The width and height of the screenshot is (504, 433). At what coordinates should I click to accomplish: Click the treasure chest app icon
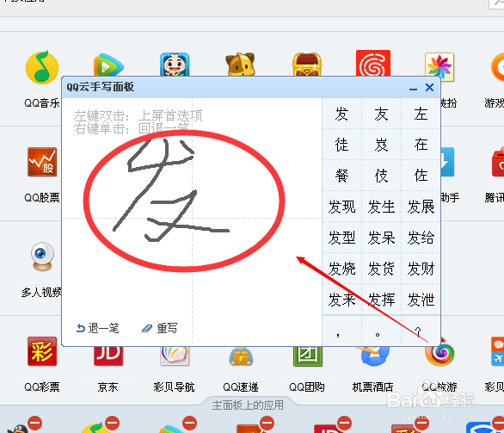point(307,65)
